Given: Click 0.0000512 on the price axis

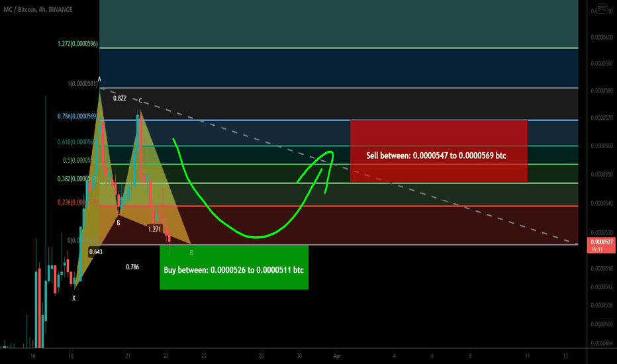Looking at the screenshot, I should click(602, 287).
